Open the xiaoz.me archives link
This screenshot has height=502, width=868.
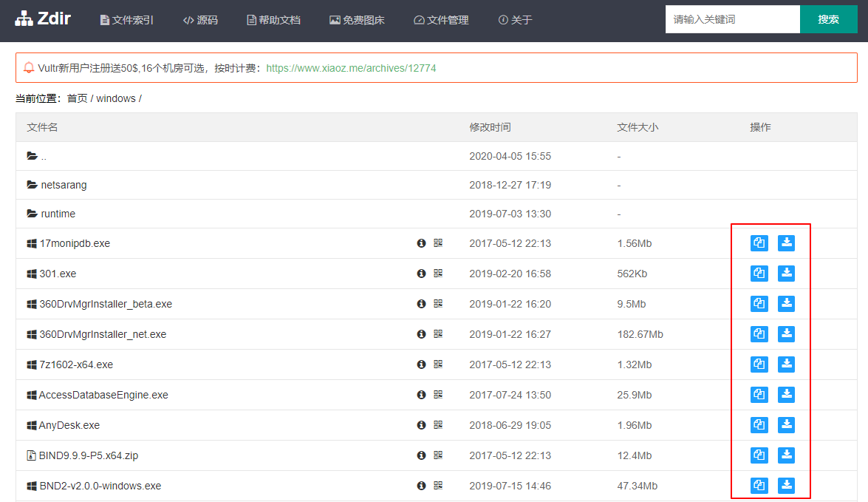click(x=351, y=68)
